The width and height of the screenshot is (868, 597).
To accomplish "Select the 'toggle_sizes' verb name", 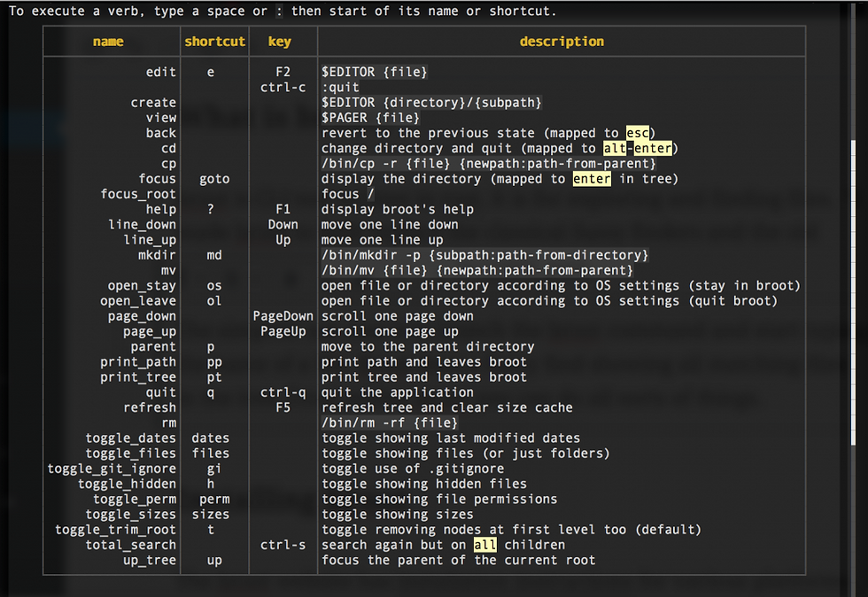I will tap(131, 515).
